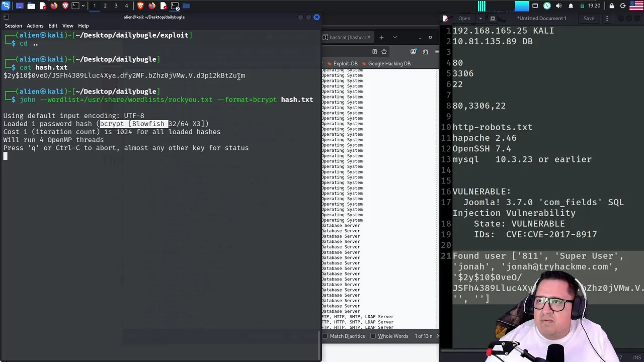The image size is (644, 362).
Task: Click the lock screen icon
Action: coord(612,6)
